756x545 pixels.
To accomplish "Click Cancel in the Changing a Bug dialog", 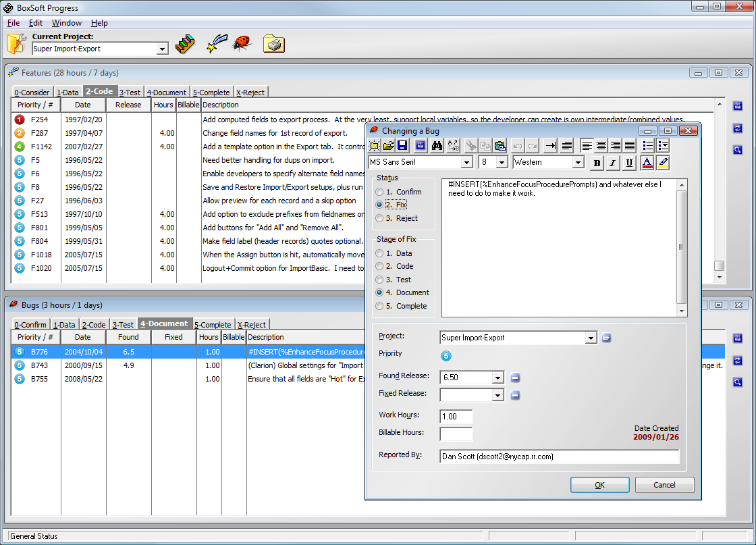I will click(x=664, y=485).
